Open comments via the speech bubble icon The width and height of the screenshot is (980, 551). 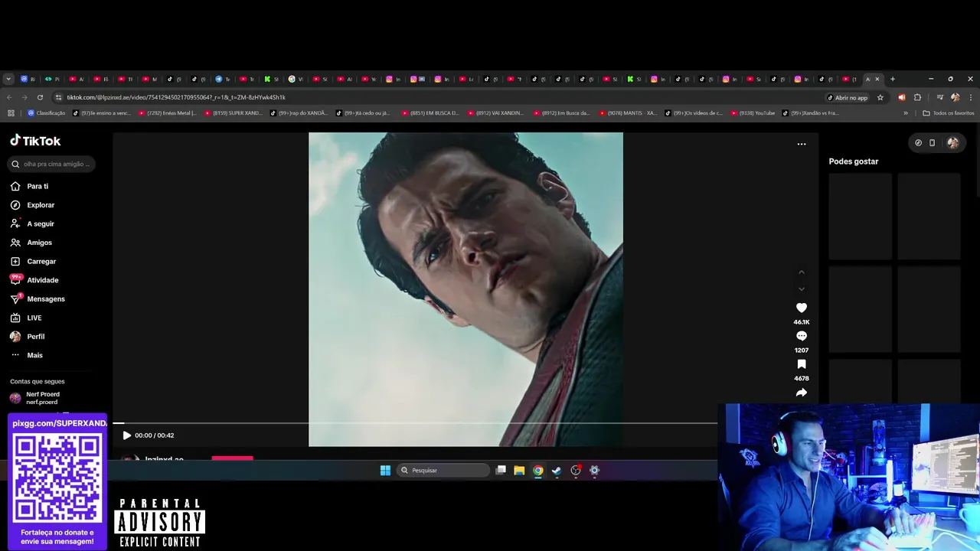(802, 336)
